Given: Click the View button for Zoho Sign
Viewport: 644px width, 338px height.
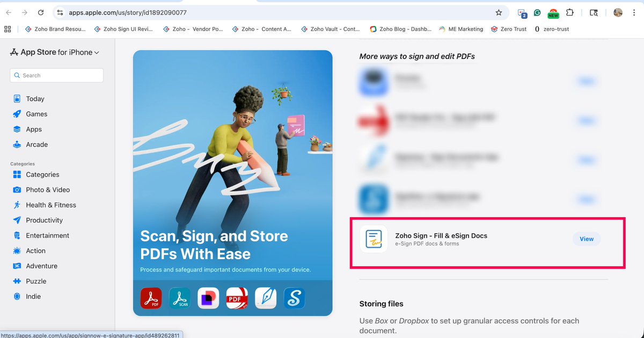Looking at the screenshot, I should click(x=587, y=239).
